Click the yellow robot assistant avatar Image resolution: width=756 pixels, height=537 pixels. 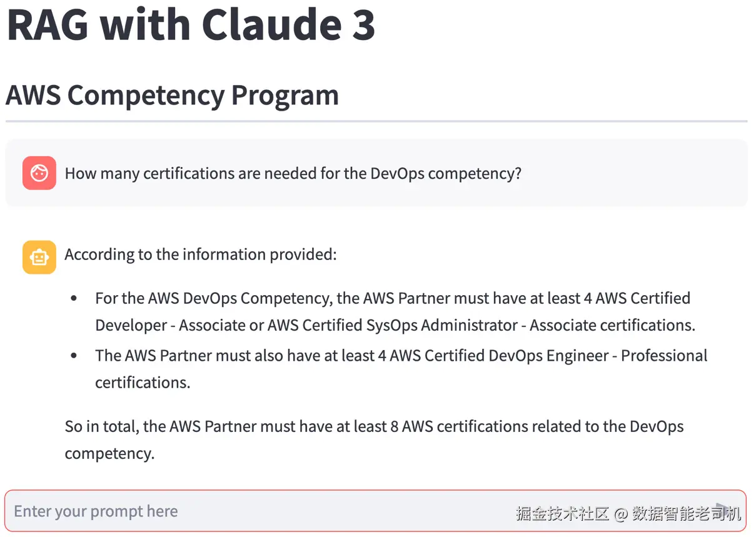click(x=39, y=257)
